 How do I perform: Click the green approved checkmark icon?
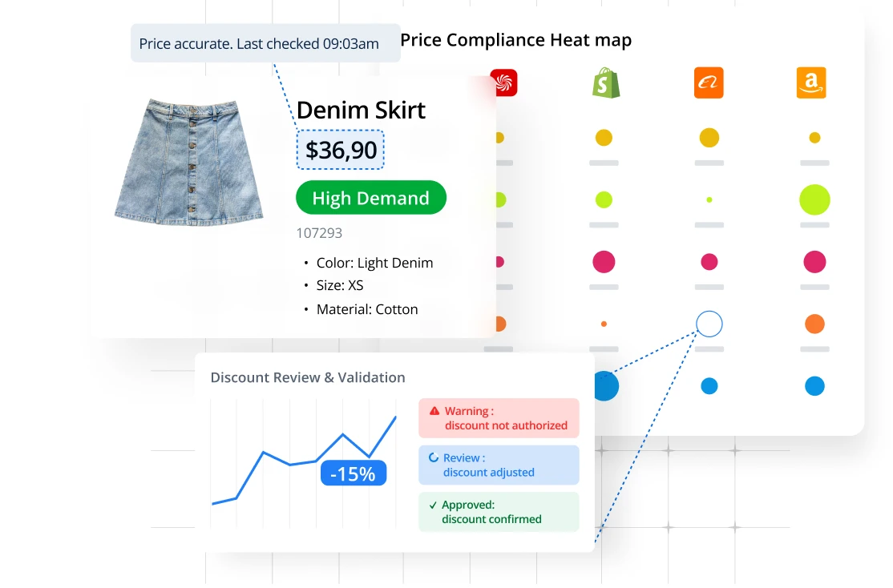click(x=433, y=505)
